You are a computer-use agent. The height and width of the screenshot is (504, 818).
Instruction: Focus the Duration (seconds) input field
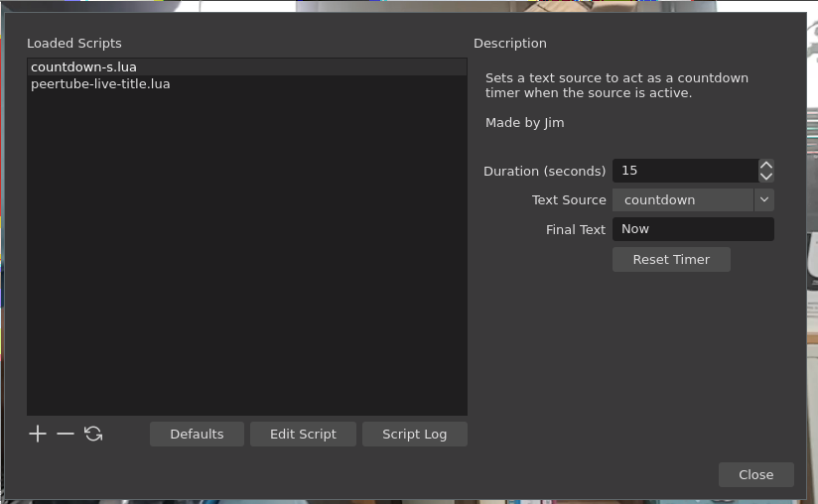pos(685,171)
